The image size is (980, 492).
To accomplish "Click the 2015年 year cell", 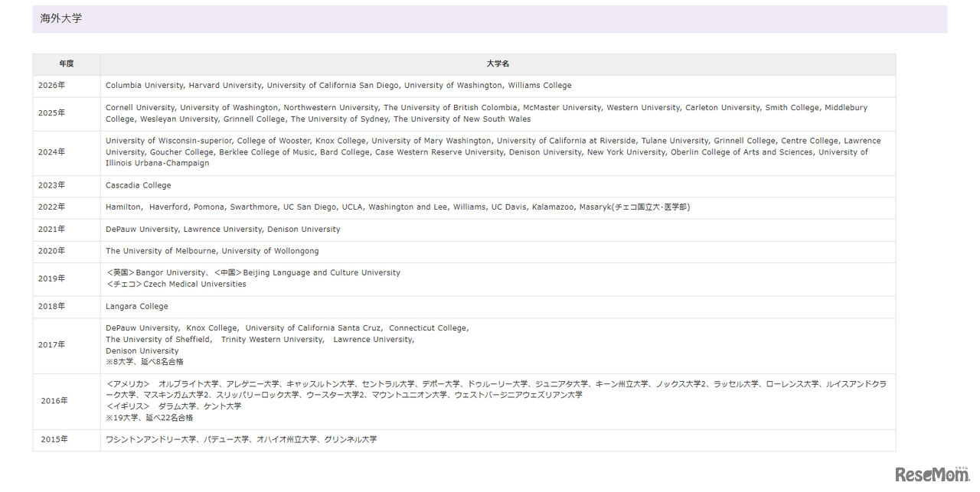I will pyautogui.click(x=67, y=439).
